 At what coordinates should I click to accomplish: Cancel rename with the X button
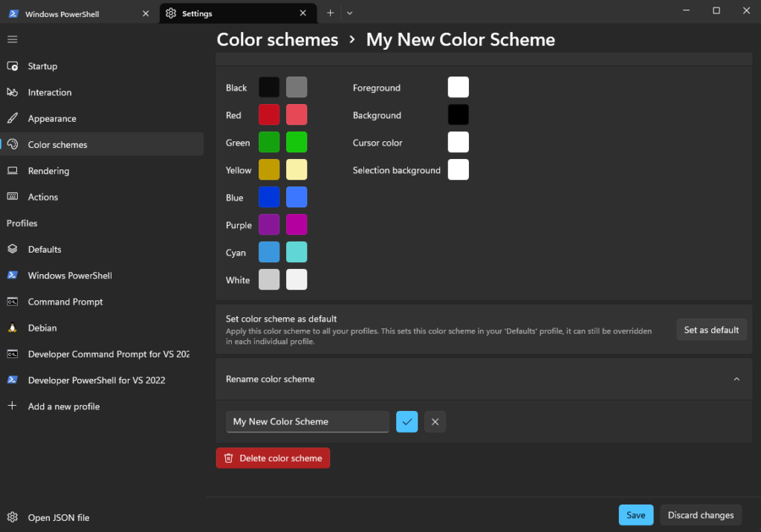click(x=435, y=422)
